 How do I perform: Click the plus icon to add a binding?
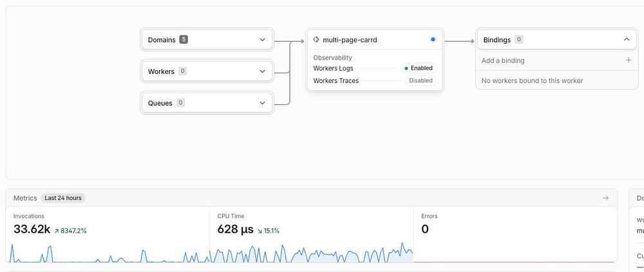[x=629, y=60]
